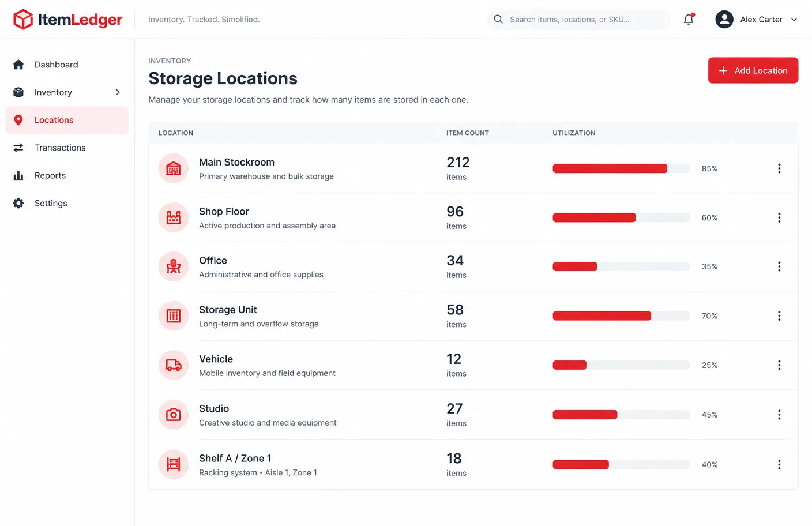Select the Shop Floor name
This screenshot has height=526, width=812.
pyautogui.click(x=224, y=211)
